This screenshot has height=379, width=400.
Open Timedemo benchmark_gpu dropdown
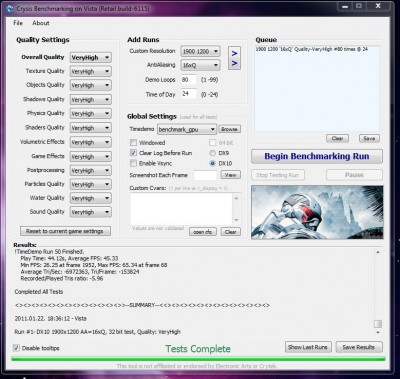point(187,129)
